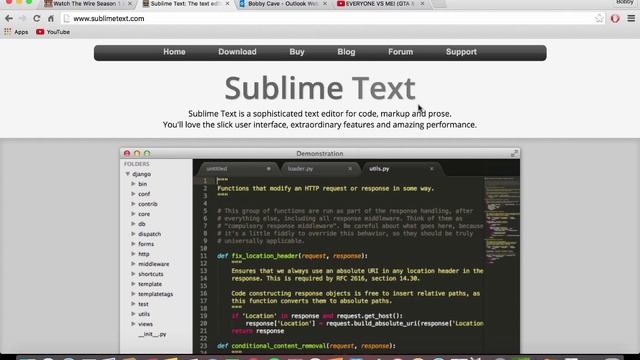
Task: Click the FOLDERS sidebar heading
Action: coord(137,164)
